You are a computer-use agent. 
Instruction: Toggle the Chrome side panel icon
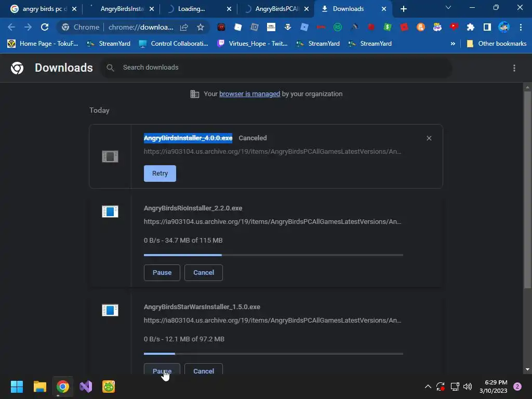[x=487, y=27]
